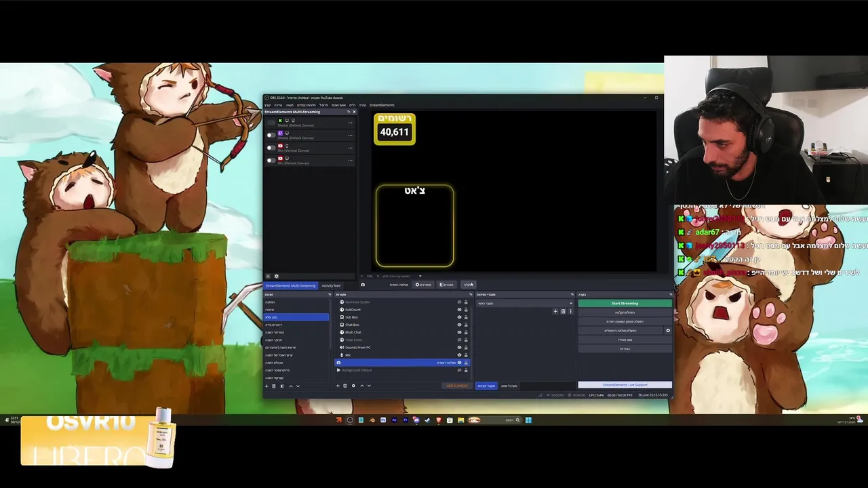Viewport: 868px width, 488px height.
Task: Select the Mic source row
Action: 401,355
